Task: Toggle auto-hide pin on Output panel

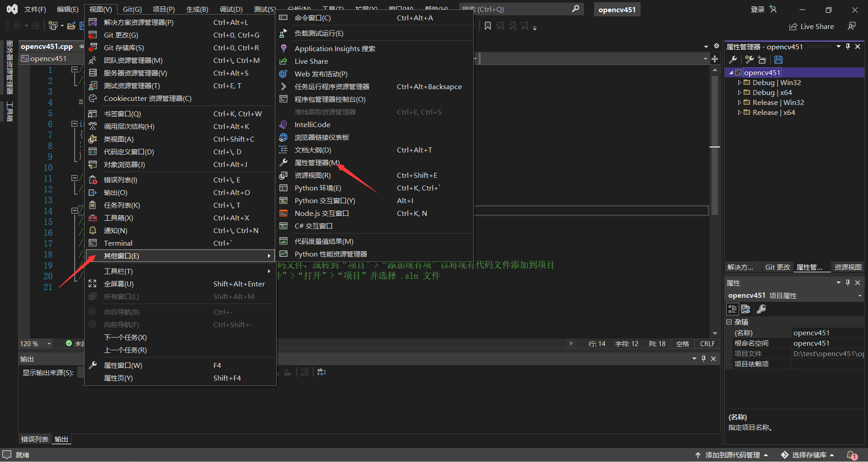Action: pyautogui.click(x=704, y=359)
